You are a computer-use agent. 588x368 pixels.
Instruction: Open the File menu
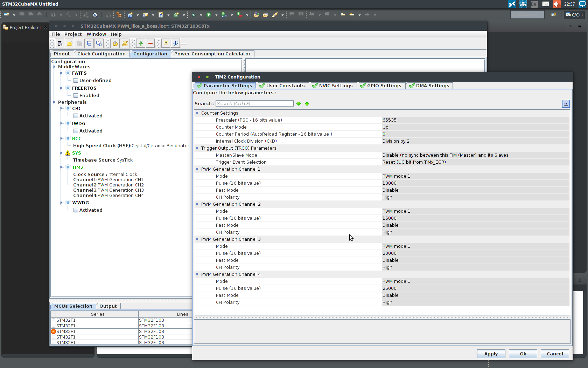tap(56, 34)
